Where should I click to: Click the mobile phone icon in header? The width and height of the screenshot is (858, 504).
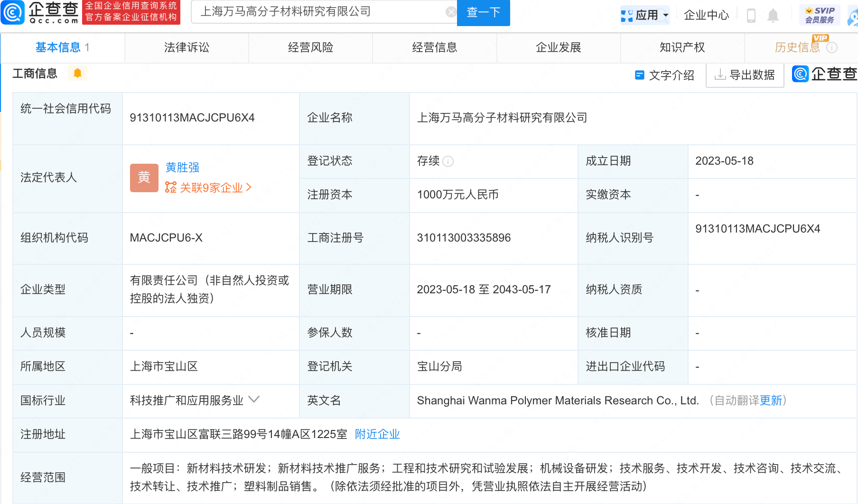(x=751, y=16)
